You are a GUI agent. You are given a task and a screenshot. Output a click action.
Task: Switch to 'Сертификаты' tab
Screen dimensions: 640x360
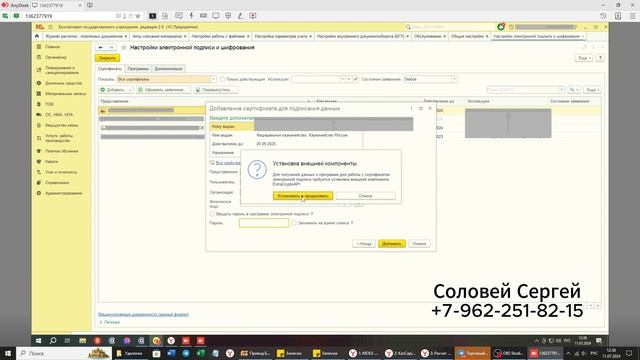[x=110, y=69]
